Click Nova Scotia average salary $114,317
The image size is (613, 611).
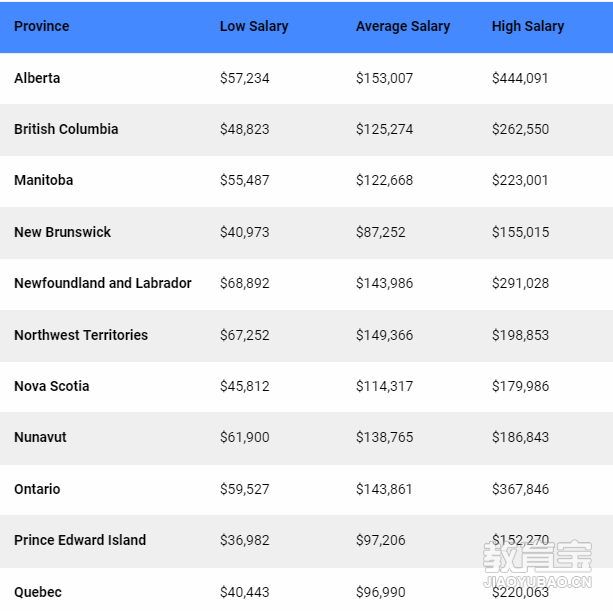point(384,386)
